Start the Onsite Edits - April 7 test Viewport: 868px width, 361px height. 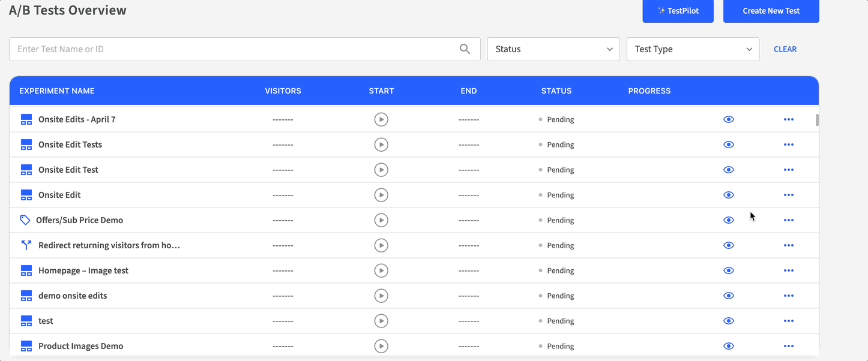[x=381, y=119]
